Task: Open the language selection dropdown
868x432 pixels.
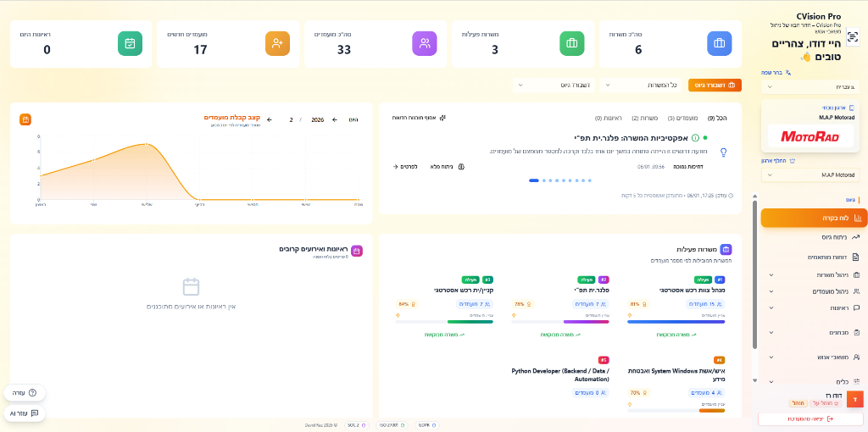Action: (x=810, y=87)
